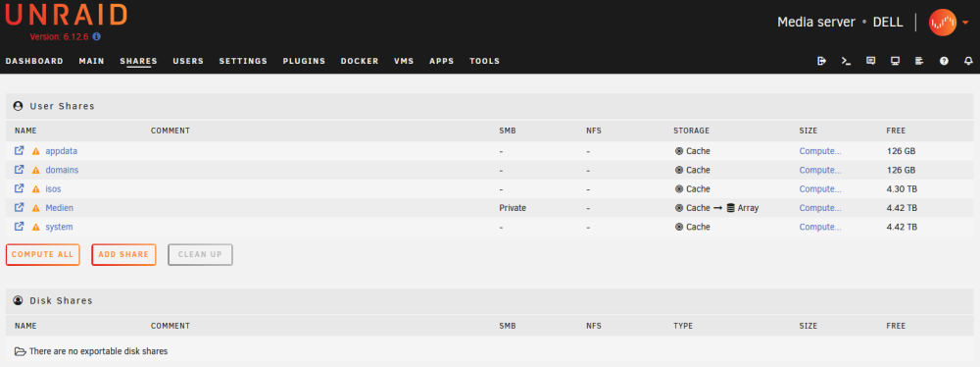Click the Add Share button

[123, 255]
